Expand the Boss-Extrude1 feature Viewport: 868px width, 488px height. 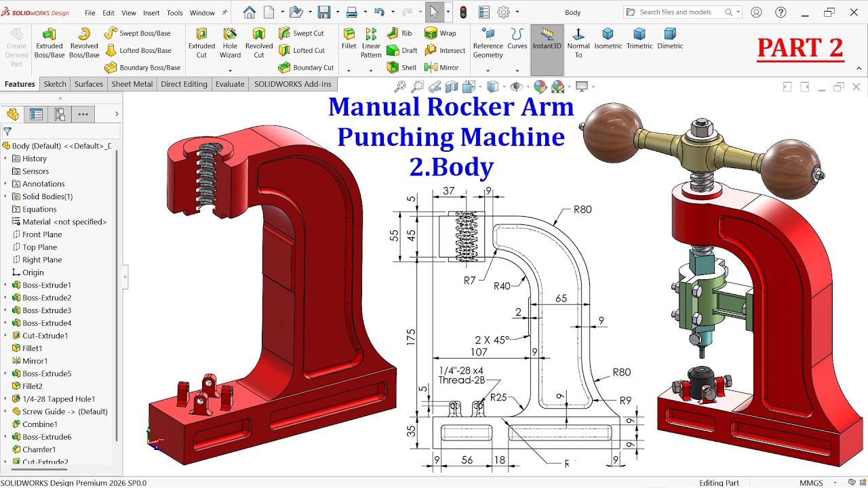5,285
